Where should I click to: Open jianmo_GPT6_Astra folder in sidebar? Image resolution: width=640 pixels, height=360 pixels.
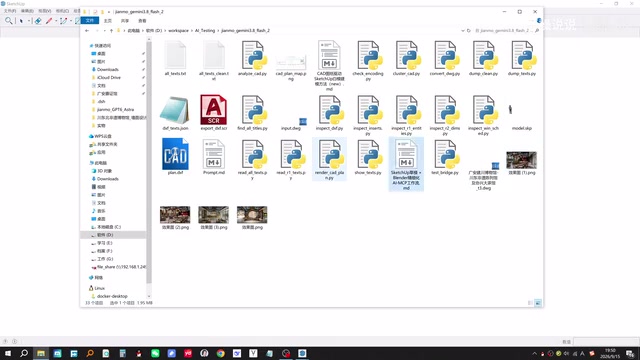tap(115, 109)
